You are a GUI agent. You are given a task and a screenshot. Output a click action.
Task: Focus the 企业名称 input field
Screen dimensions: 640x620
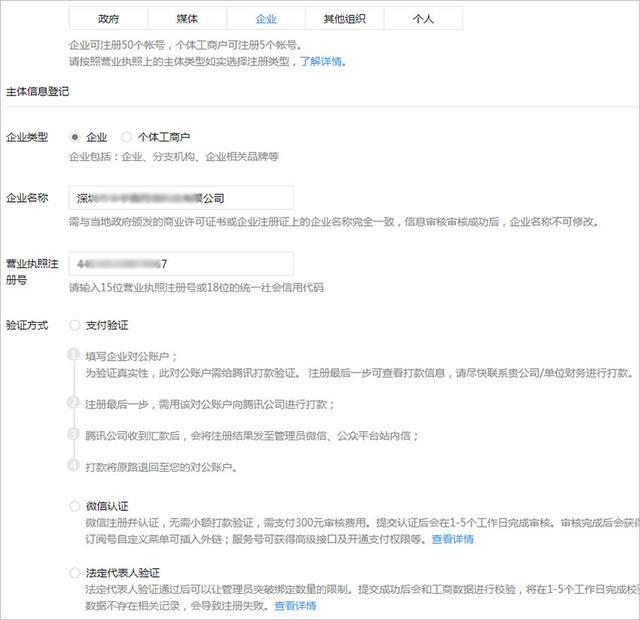[181, 198]
